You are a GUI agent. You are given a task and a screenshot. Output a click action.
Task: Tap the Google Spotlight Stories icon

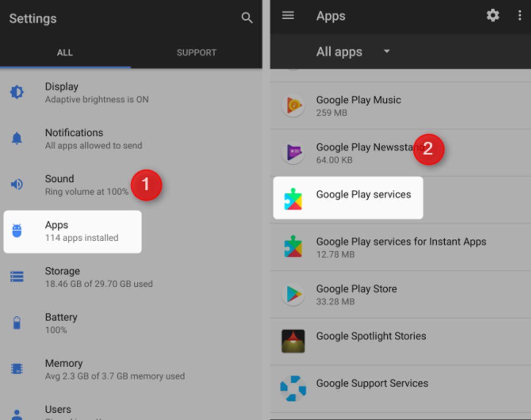click(x=293, y=341)
